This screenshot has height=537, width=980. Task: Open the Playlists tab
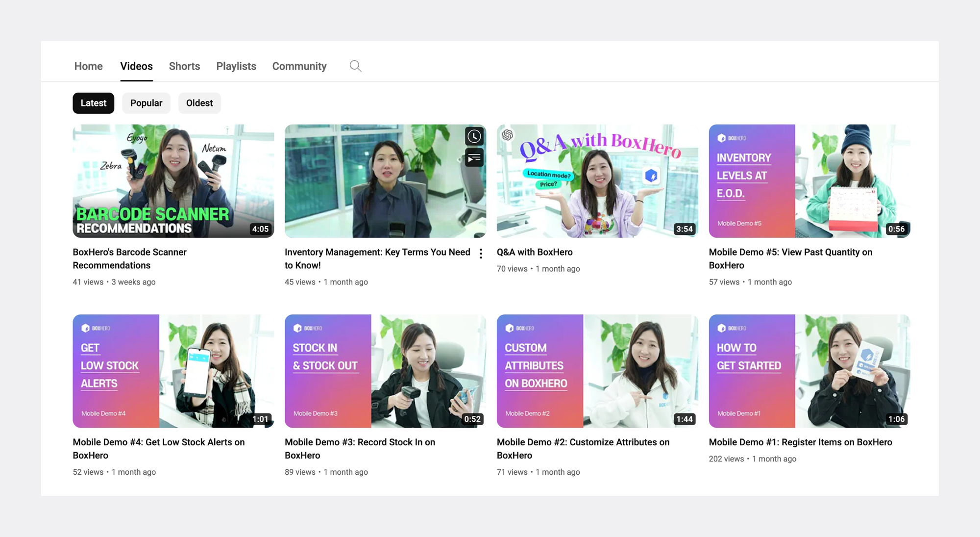pos(236,66)
